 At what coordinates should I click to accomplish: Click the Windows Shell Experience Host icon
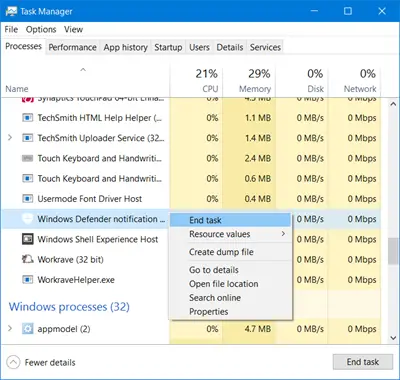pyautogui.click(x=27, y=239)
